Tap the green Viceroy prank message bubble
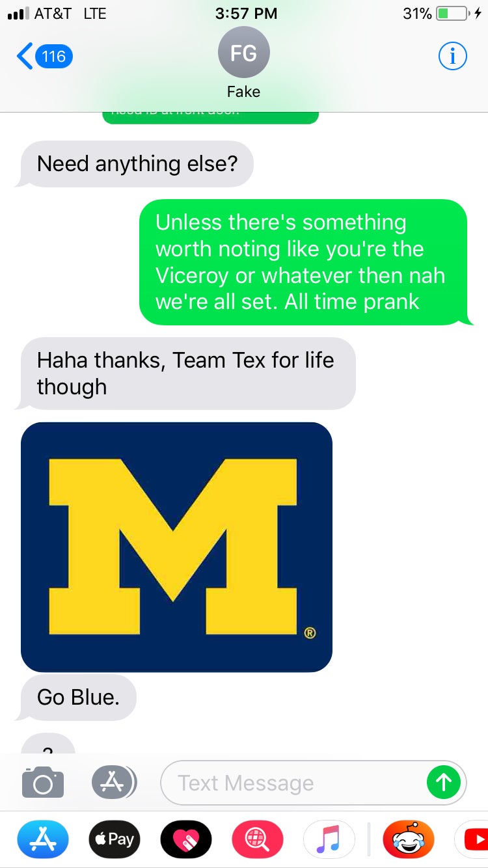Viewport: 488px width, 868px height. tap(305, 262)
